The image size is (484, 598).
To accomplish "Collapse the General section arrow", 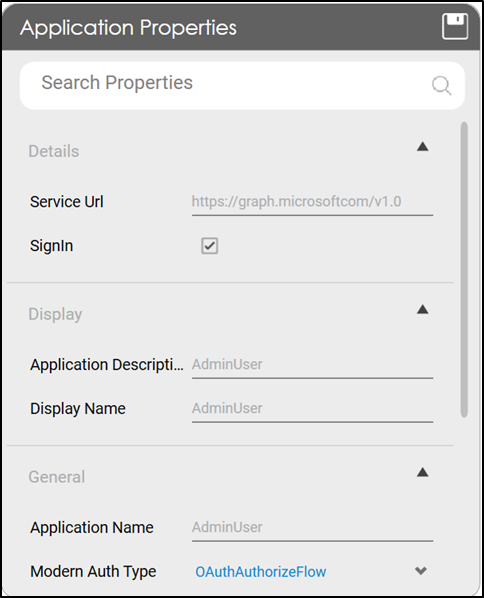I will click(422, 472).
